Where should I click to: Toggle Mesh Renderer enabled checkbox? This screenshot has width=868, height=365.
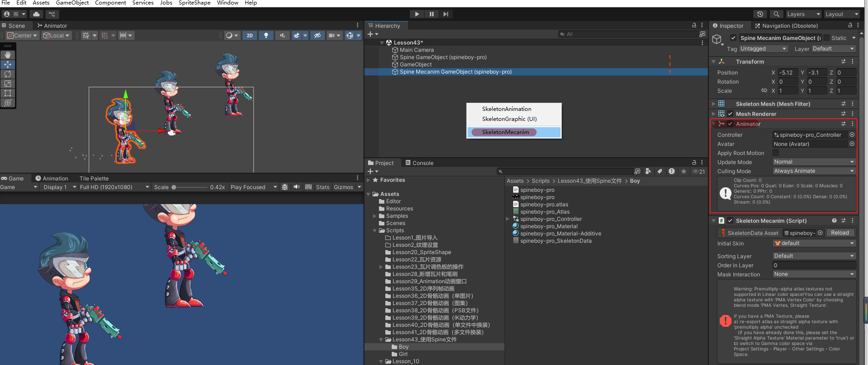[730, 114]
